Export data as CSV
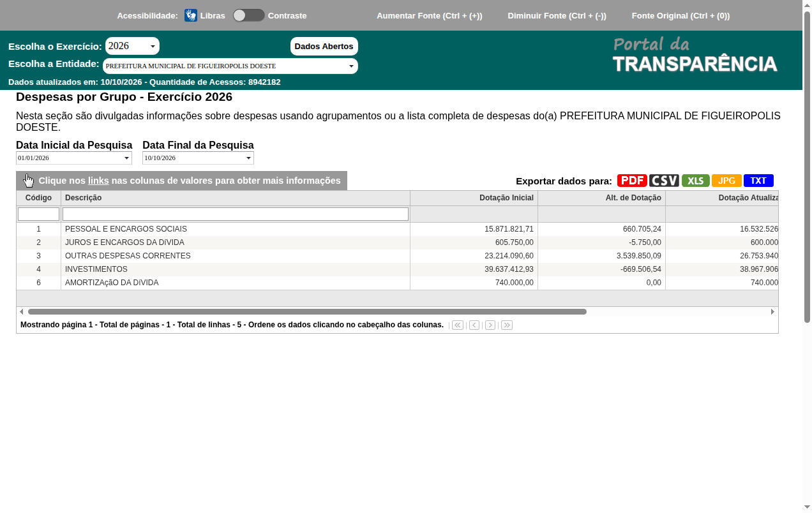 (x=664, y=181)
